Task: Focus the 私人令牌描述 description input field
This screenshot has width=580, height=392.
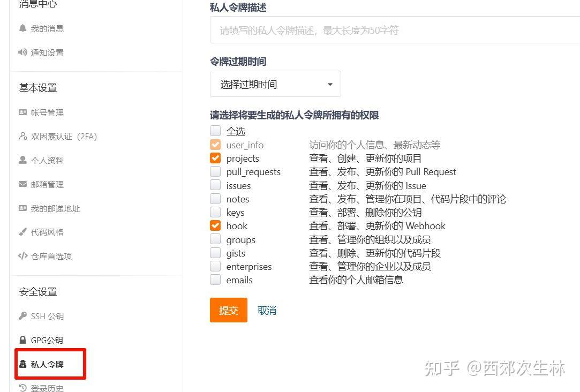Action: pos(395,29)
